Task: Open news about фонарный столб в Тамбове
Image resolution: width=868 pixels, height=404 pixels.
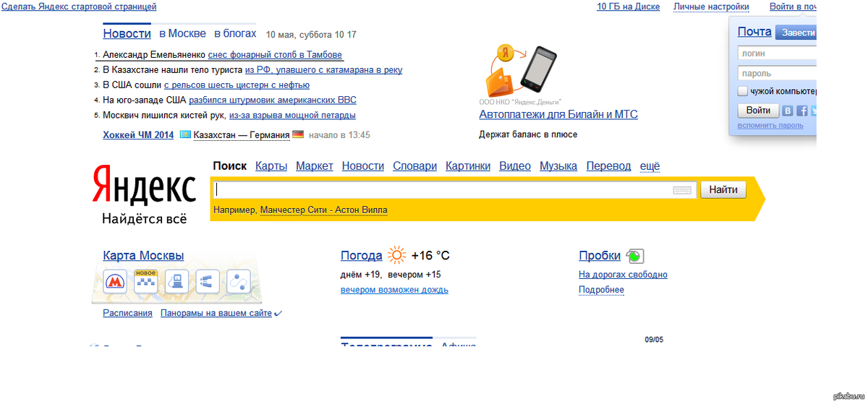Action: coord(276,55)
